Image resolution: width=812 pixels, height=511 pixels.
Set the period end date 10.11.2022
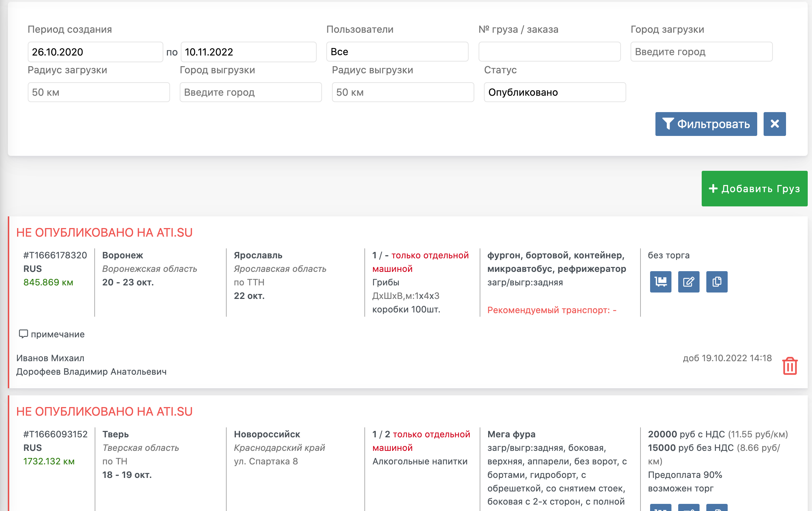pyautogui.click(x=248, y=52)
